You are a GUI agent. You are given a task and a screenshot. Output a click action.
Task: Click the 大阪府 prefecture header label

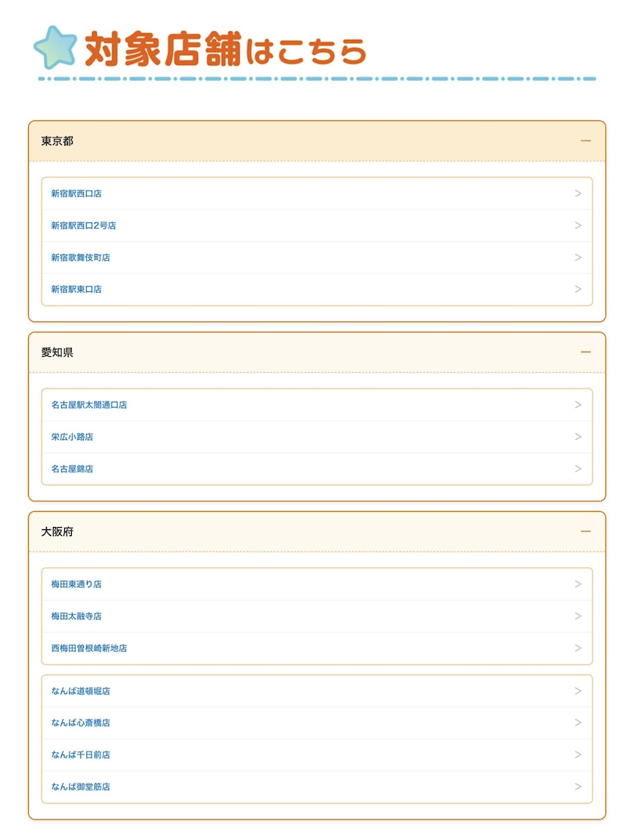pyautogui.click(x=57, y=532)
